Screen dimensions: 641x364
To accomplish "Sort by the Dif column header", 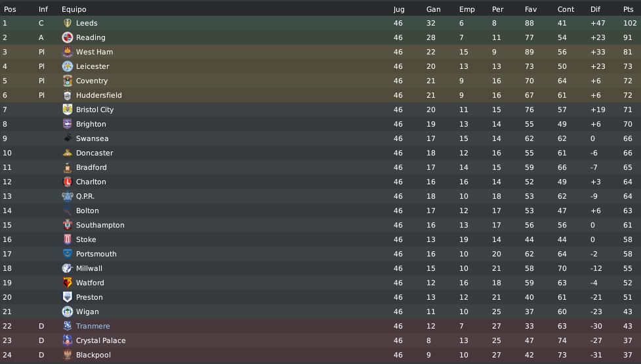I will [x=595, y=9].
